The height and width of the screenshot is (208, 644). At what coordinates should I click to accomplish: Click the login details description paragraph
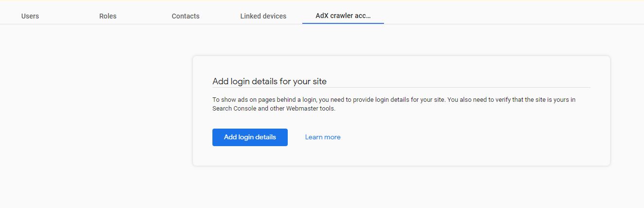[394, 104]
